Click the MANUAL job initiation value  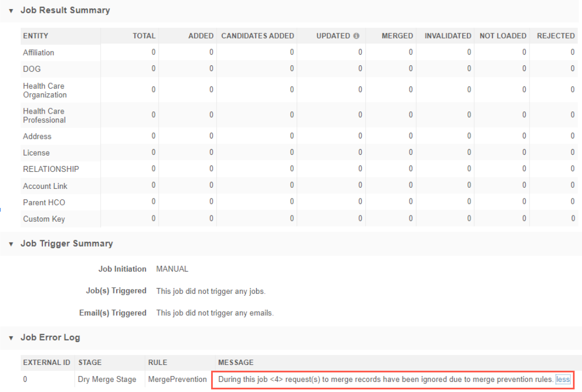tap(172, 269)
